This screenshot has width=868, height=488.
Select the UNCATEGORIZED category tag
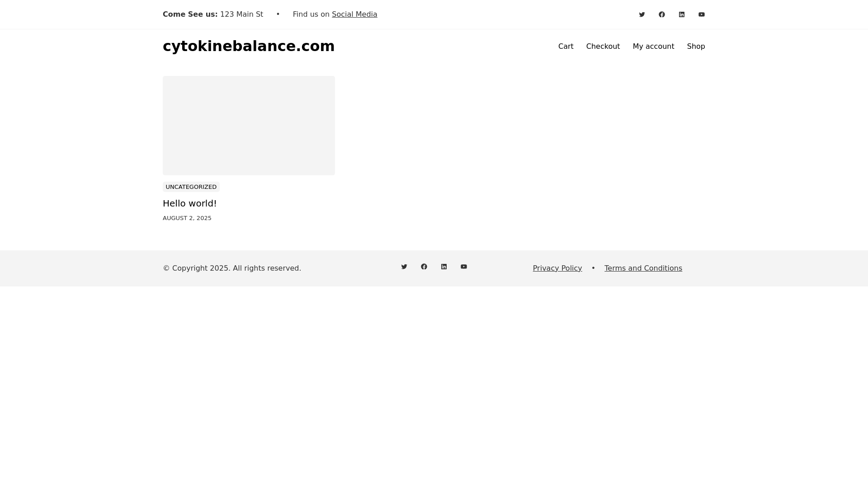click(x=191, y=187)
